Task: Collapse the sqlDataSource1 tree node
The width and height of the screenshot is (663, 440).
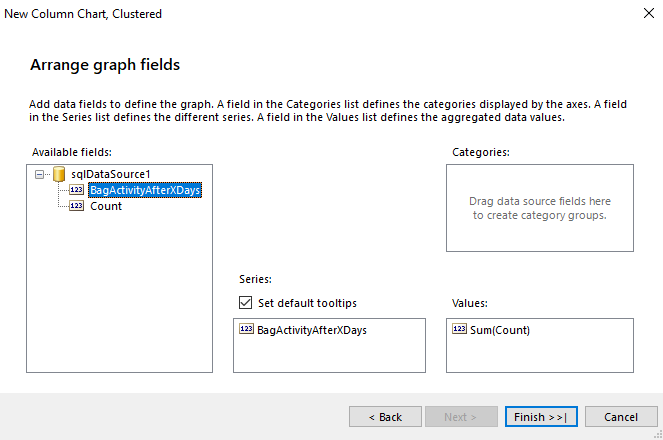Action: click(x=40, y=174)
